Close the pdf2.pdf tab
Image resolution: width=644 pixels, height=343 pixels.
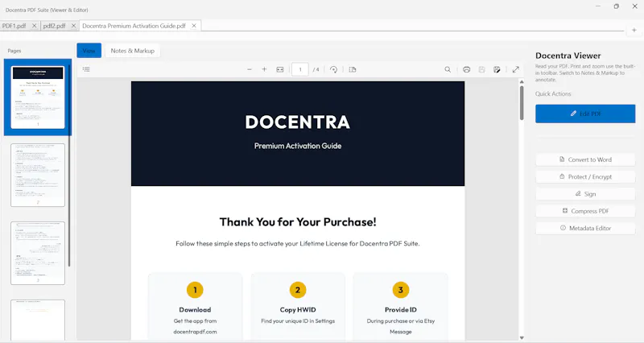(x=73, y=26)
